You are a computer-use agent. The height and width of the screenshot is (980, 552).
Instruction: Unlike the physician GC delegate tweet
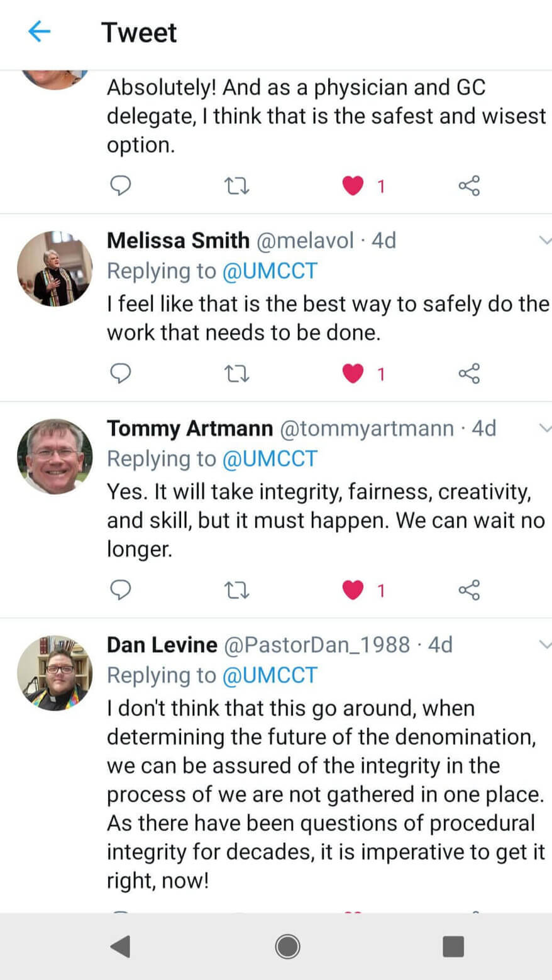coord(353,185)
